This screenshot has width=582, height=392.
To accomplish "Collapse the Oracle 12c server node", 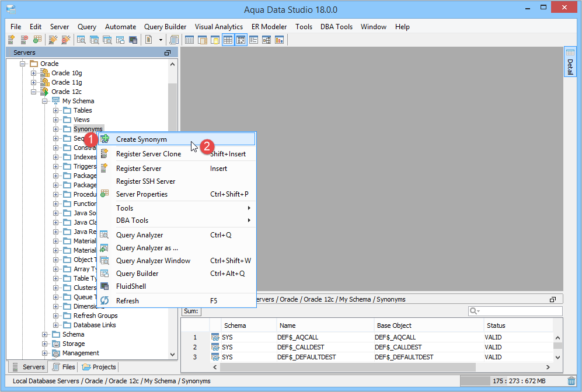I will tap(34, 92).
